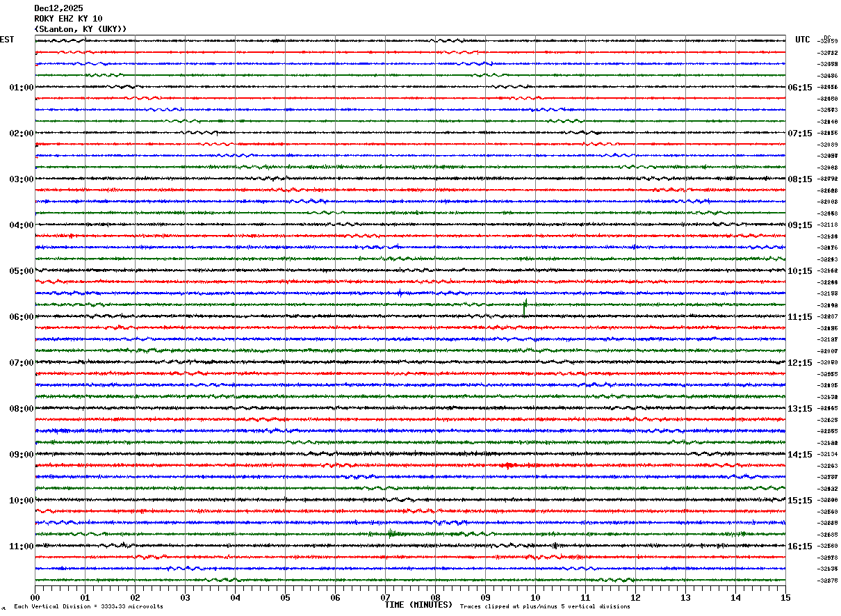Click minute 10 on the time axis
The image size is (841, 616).
point(535,597)
